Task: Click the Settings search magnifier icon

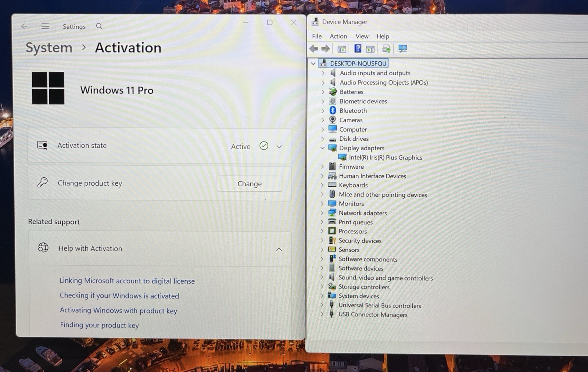Action: point(99,26)
